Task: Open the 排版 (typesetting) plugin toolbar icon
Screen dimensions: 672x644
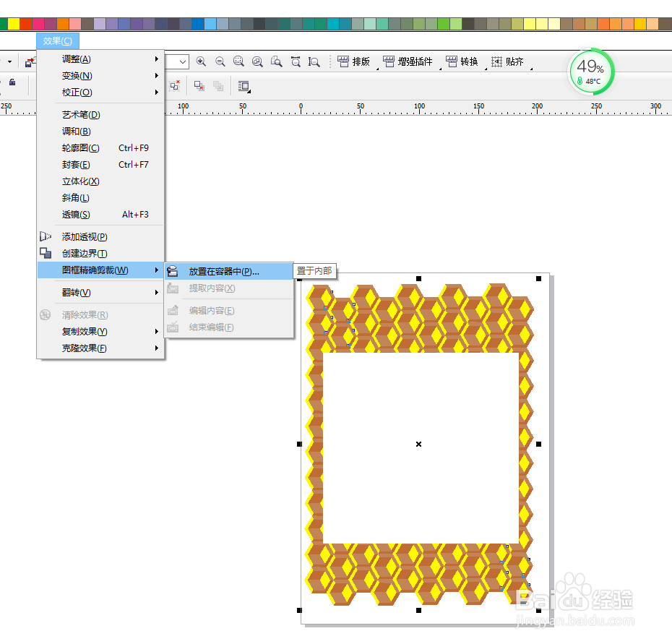Action: pos(353,61)
